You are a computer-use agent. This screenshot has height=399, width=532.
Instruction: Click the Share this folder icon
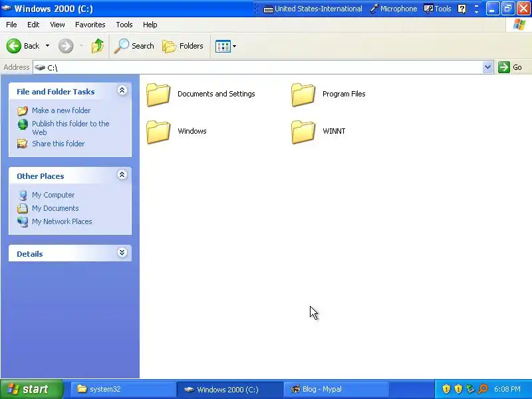pos(23,144)
